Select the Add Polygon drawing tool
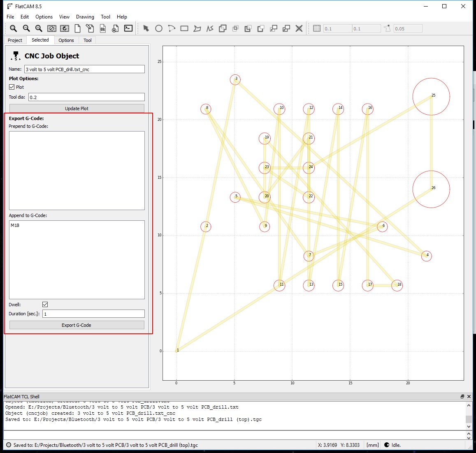Viewport: 476px width, 453px height. (197, 28)
